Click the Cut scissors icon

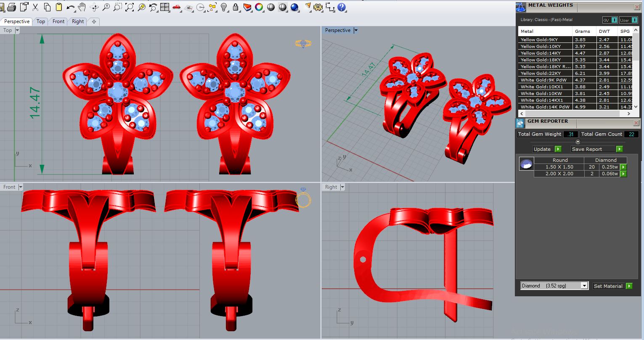(x=35, y=7)
